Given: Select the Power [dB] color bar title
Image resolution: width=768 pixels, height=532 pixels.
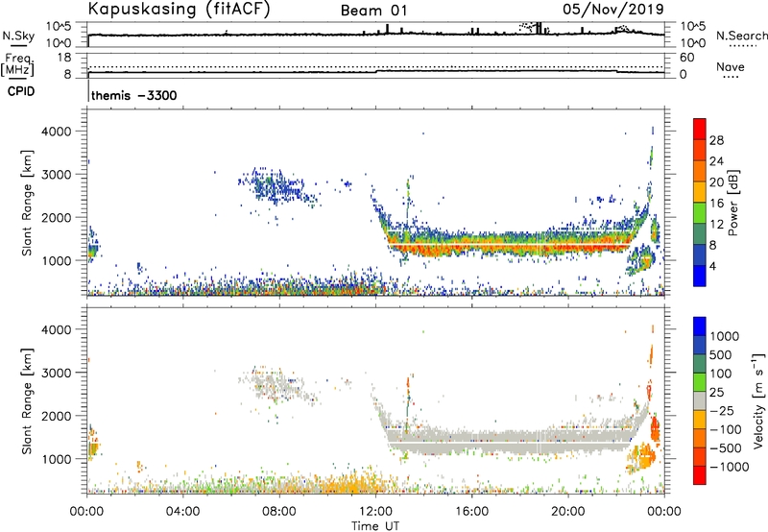Looking at the screenshot, I should [x=732, y=203].
